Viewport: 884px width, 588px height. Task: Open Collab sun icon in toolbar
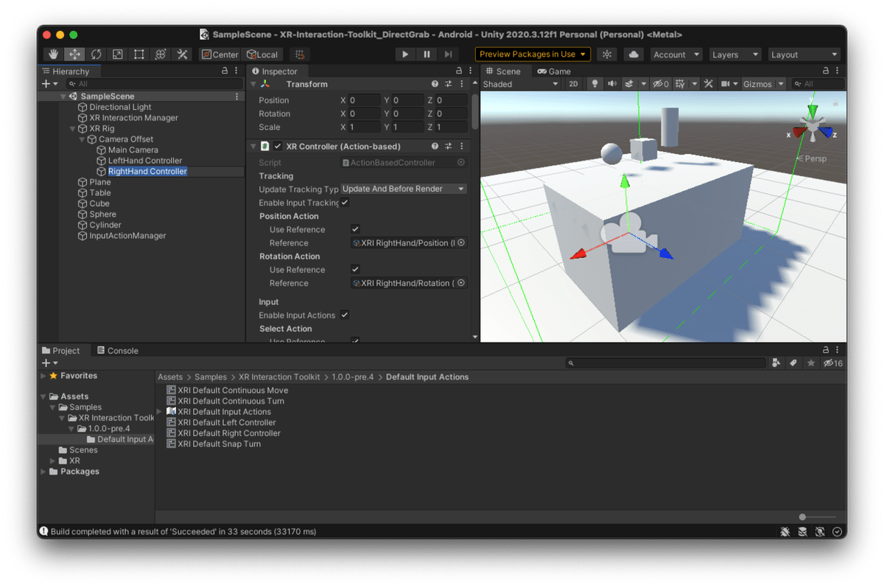click(607, 55)
